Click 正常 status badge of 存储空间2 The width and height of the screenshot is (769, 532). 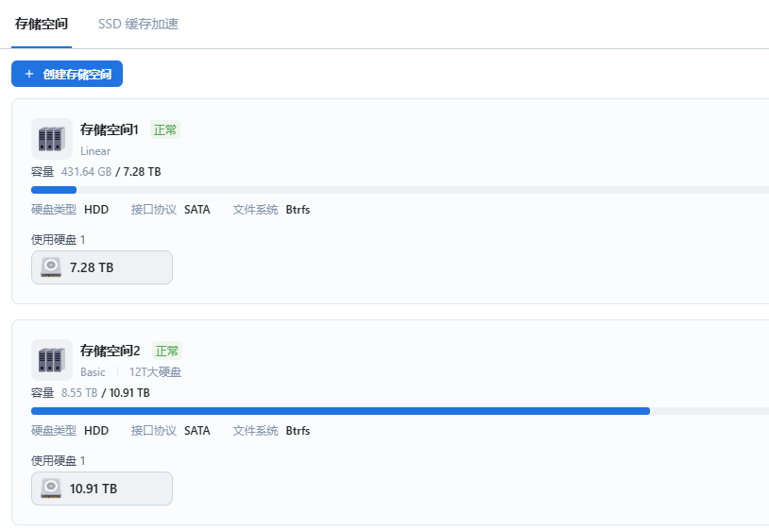click(167, 352)
